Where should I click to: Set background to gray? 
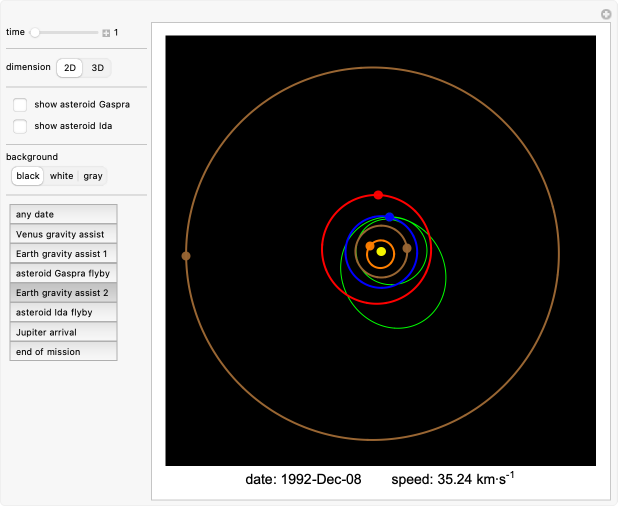(x=93, y=176)
